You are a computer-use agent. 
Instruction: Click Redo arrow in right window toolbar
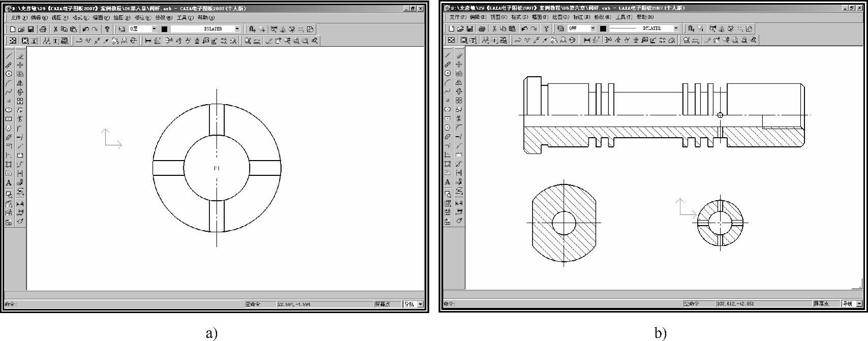pyautogui.click(x=534, y=29)
